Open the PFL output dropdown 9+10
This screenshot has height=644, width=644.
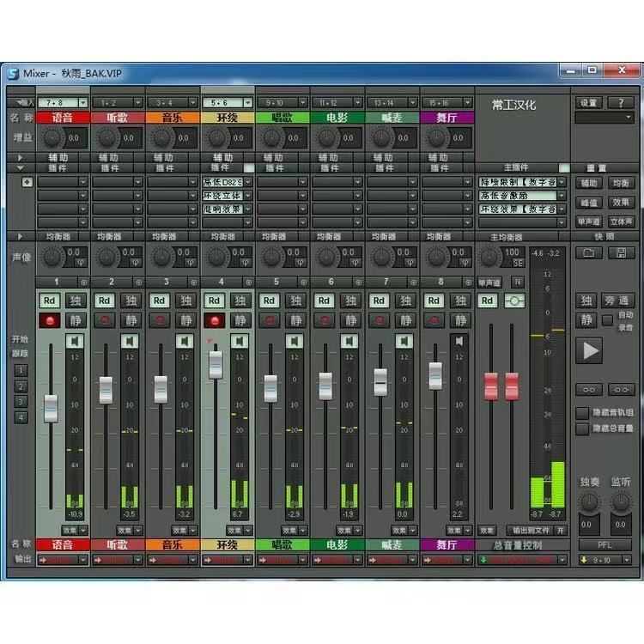pos(627,560)
